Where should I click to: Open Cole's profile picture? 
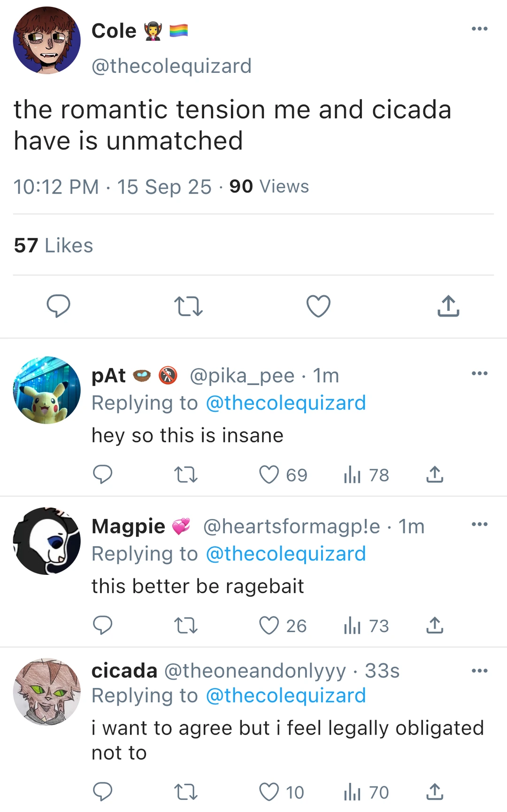tap(47, 41)
